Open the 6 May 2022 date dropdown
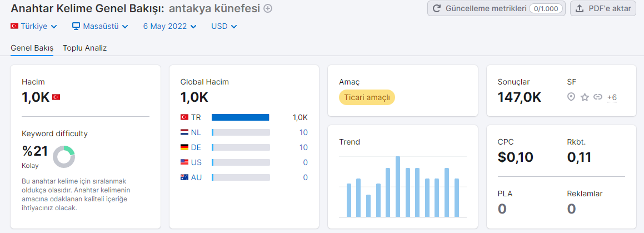Viewport: 644px width, 233px height. pos(169,26)
